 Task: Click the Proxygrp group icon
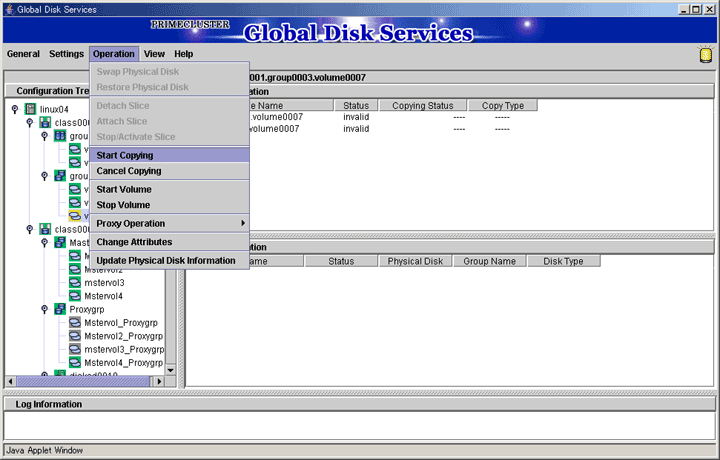tap(60, 309)
